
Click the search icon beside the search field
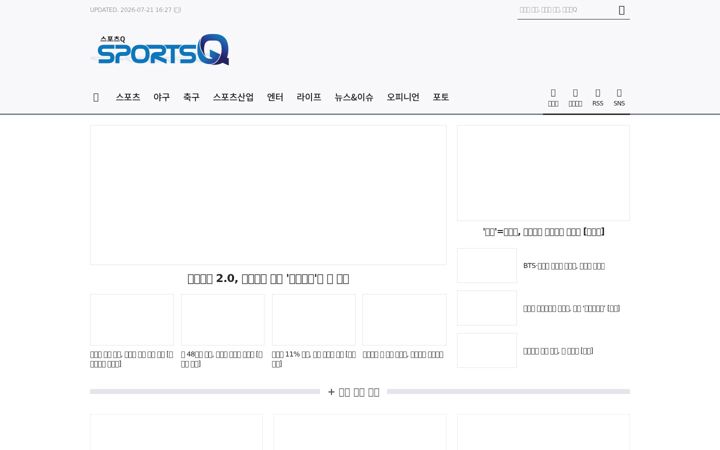[621, 10]
